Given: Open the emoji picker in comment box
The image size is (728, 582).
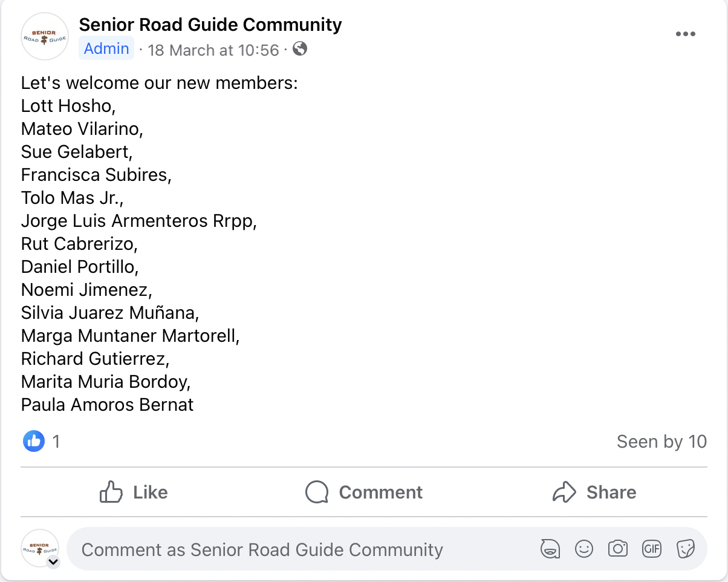Looking at the screenshot, I should [x=583, y=549].
